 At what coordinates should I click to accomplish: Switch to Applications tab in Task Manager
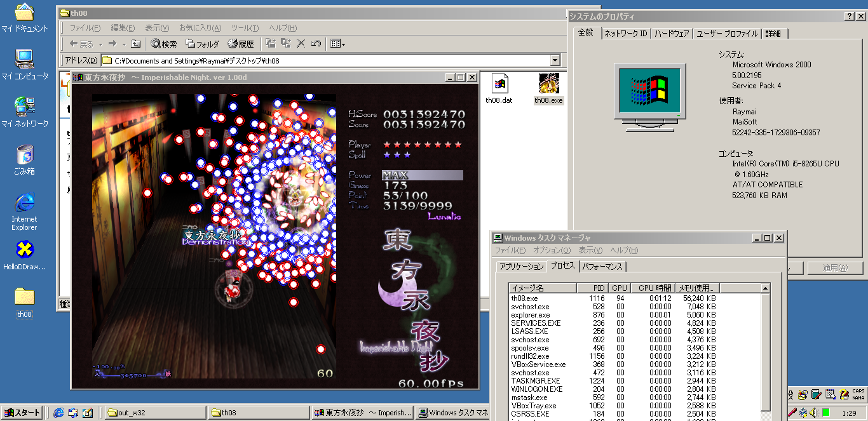pyautogui.click(x=522, y=267)
